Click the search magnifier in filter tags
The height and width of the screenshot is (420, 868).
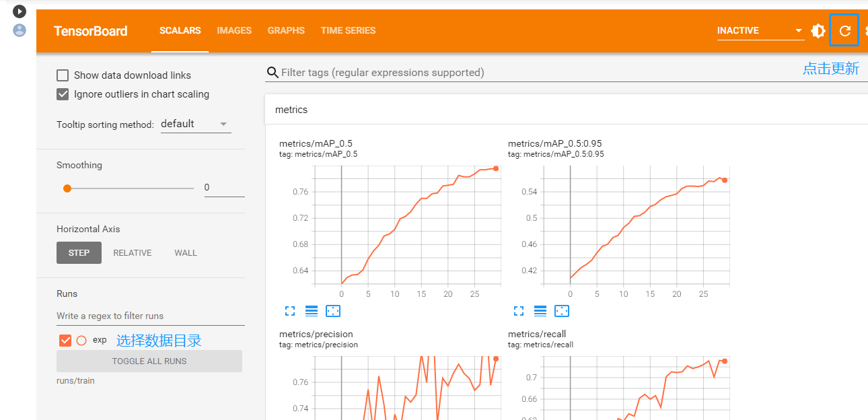[273, 73]
